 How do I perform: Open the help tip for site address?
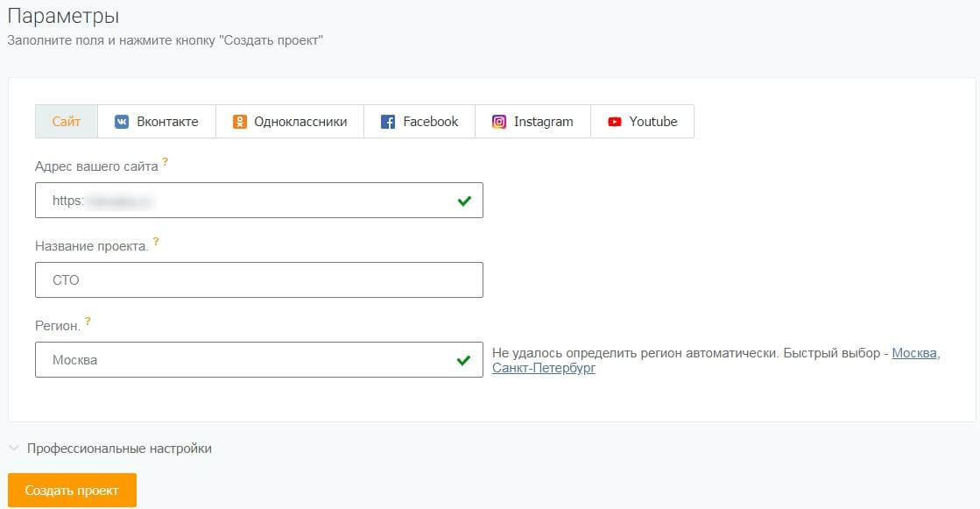[x=166, y=160]
